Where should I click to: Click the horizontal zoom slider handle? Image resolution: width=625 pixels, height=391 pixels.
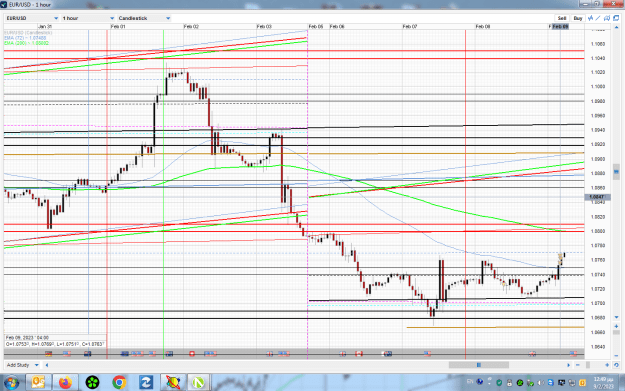point(588,365)
